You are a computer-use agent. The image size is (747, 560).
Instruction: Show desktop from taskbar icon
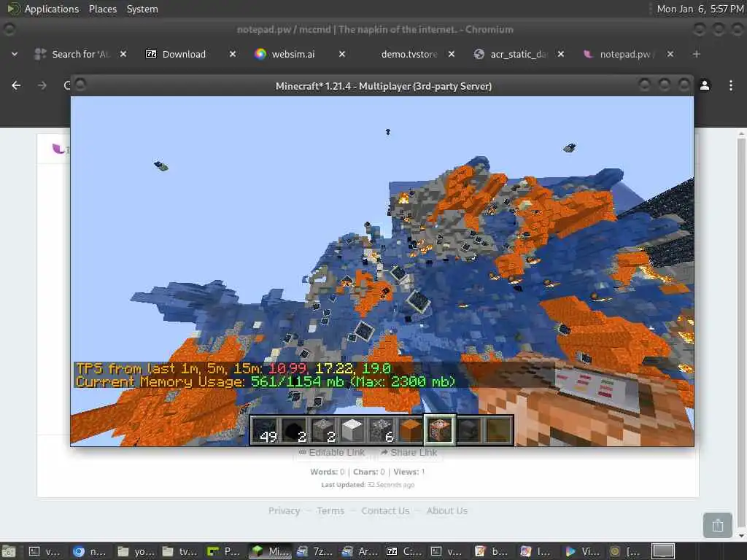click(x=9, y=551)
